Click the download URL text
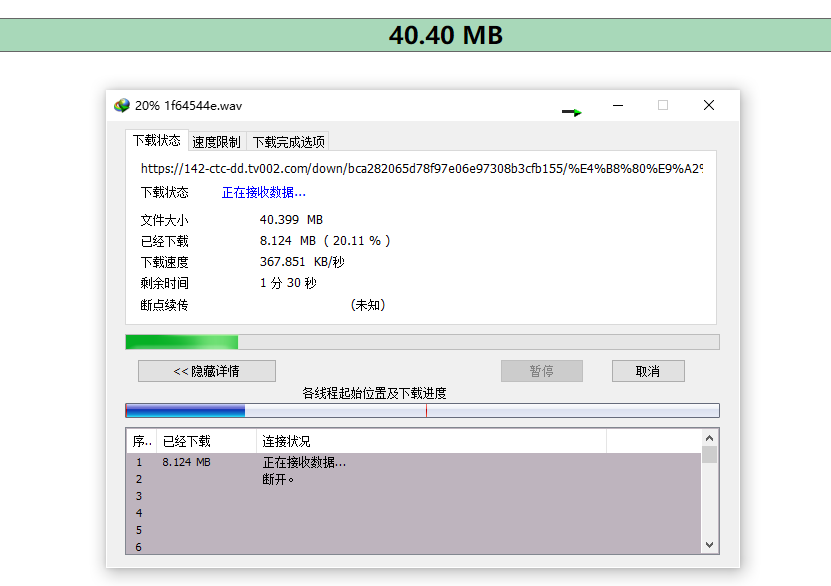The image size is (831, 586). pos(422,168)
